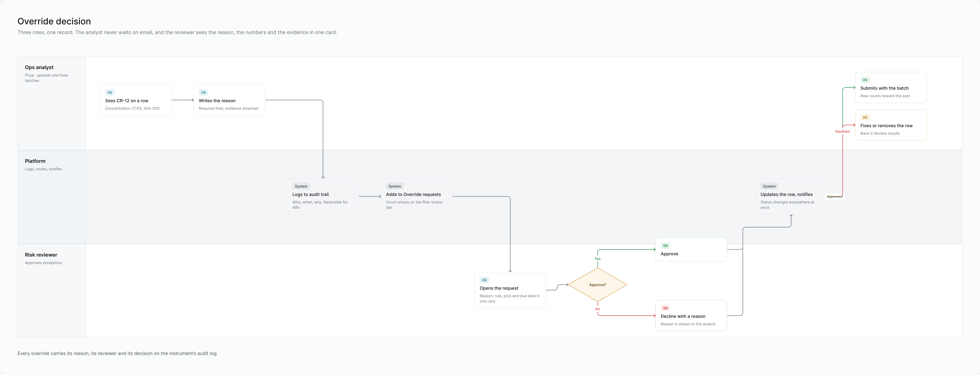The width and height of the screenshot is (980, 375).
Task: Click System badge above "Updates the row"
Action: point(769,186)
